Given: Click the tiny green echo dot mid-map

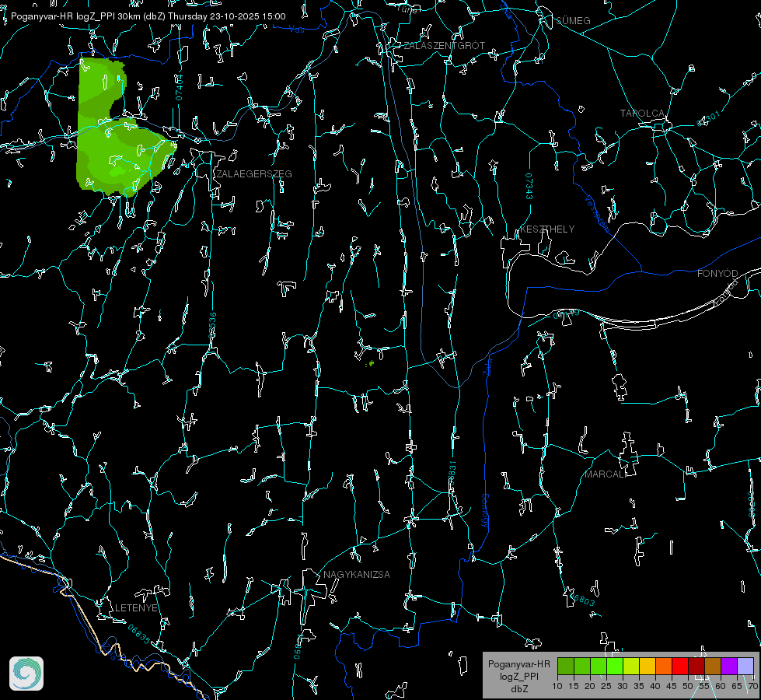Looking at the screenshot, I should pos(372,363).
